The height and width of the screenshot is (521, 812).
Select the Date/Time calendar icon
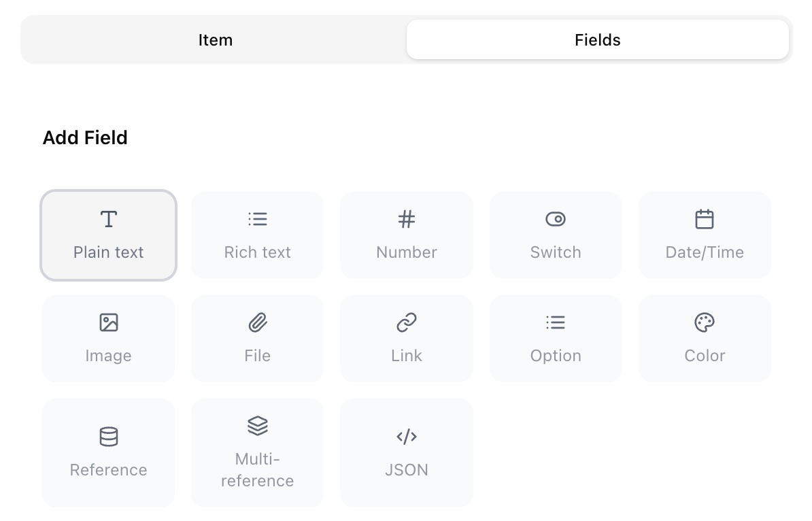[705, 219]
